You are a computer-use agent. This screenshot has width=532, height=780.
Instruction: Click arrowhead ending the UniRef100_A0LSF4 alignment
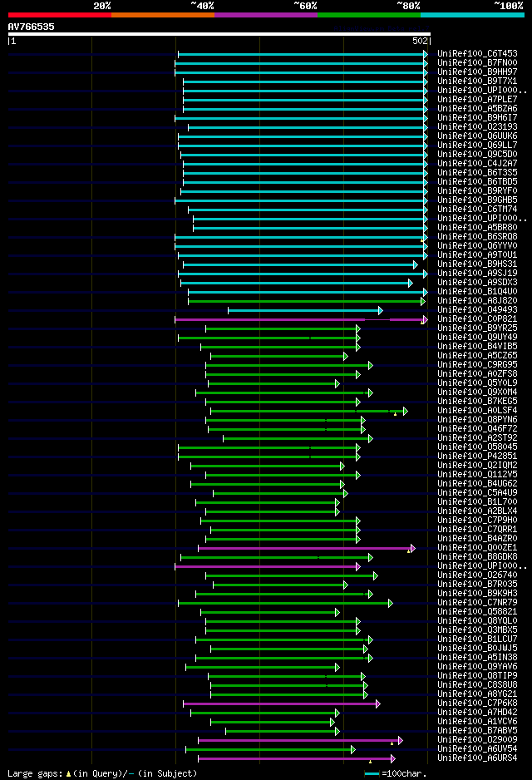point(406,412)
